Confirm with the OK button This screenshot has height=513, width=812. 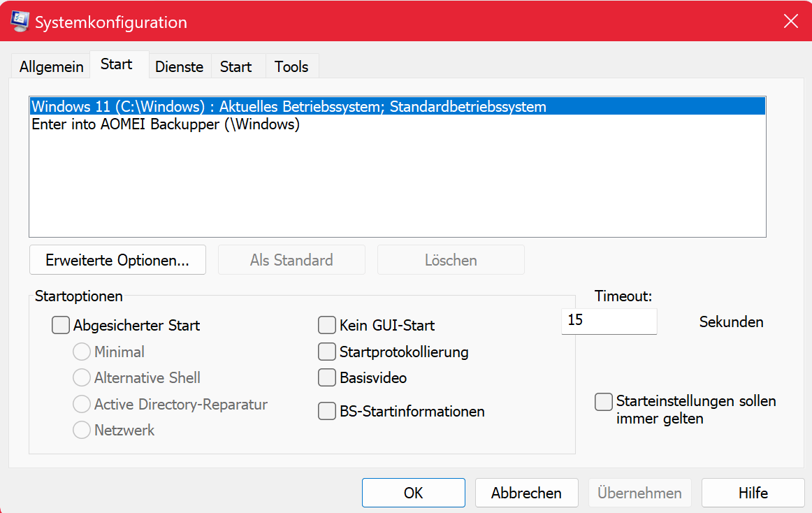[x=413, y=493]
